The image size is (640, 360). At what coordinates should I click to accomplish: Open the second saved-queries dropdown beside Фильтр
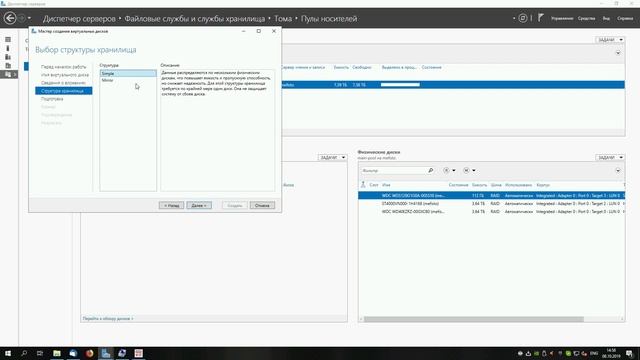(x=469, y=171)
